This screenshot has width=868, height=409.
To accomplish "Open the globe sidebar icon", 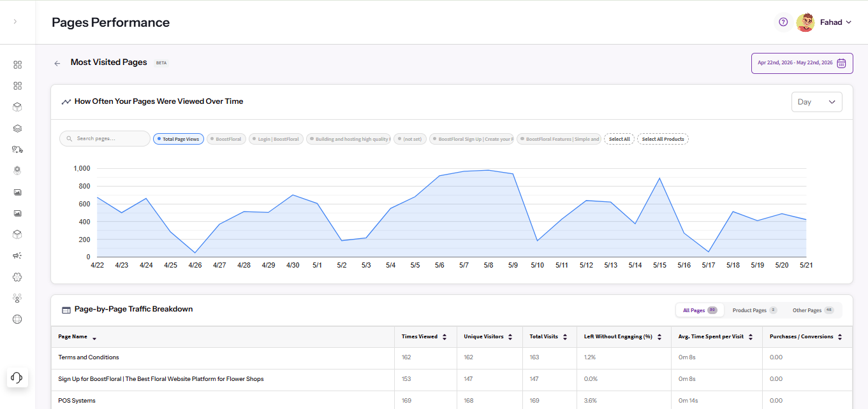I will coord(17,319).
